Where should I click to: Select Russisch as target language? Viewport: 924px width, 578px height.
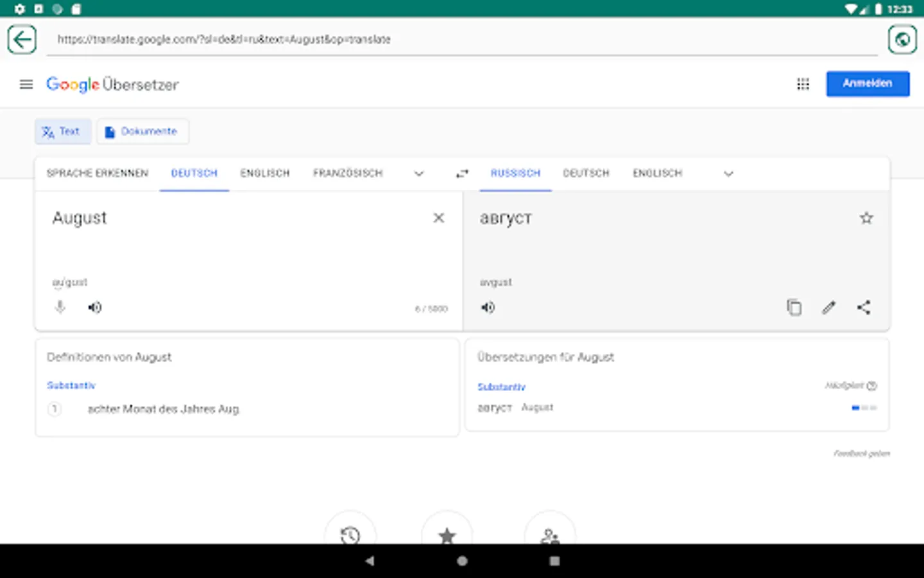point(515,173)
